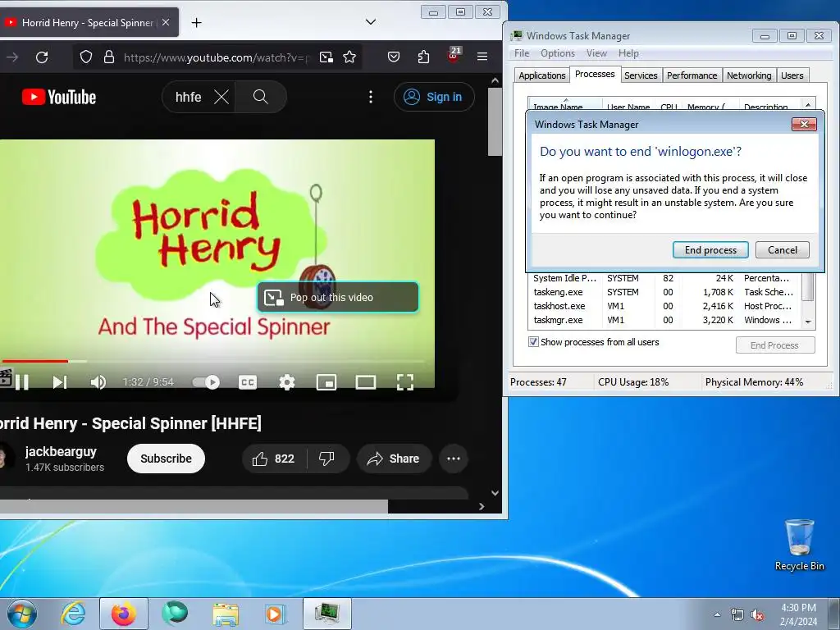The height and width of the screenshot is (630, 840).
Task: Enter fullscreen video mode
Action: [x=405, y=382]
